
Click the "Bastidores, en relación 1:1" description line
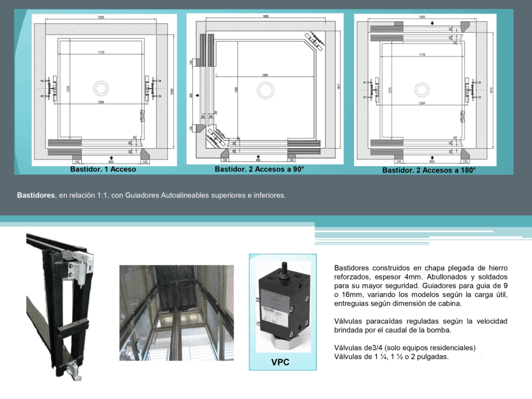pyautogui.click(x=151, y=196)
